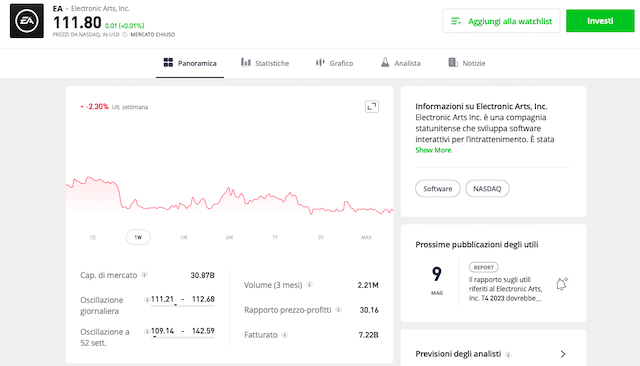
Task: Select the 1M chart time range
Action: pyautogui.click(x=184, y=237)
